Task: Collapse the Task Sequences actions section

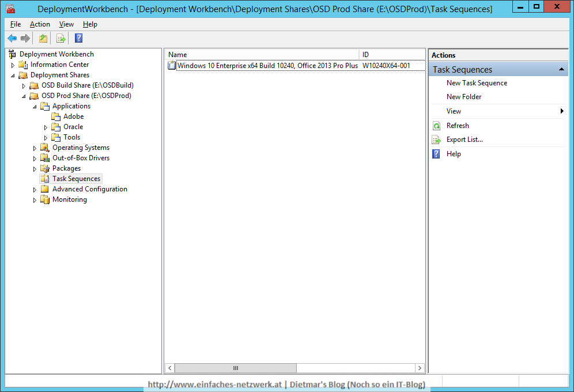Action: tap(561, 69)
